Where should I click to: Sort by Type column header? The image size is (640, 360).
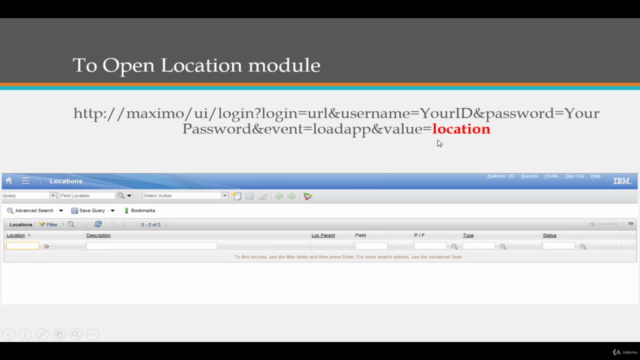468,236
